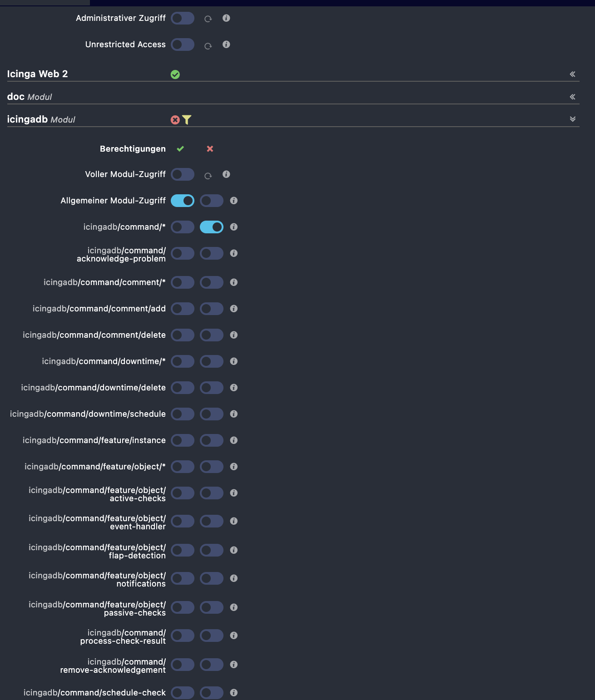
Task: Collapse the doc Modul section chevron
Action: [x=572, y=97]
